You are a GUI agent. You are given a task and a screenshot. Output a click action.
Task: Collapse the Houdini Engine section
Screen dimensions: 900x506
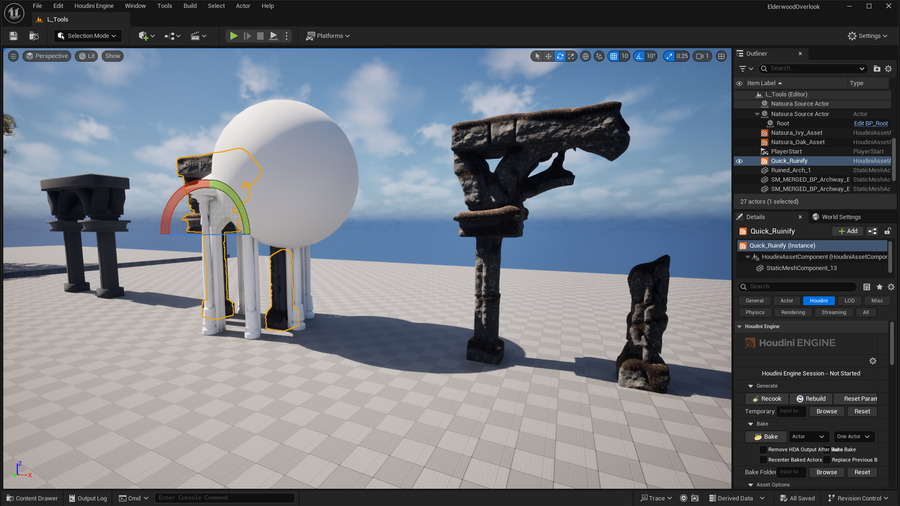click(x=739, y=326)
